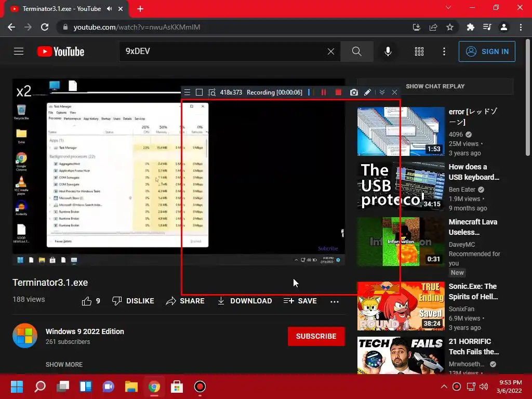Open Sonic.Exe Spirits of Hell thumbnail

(x=401, y=306)
